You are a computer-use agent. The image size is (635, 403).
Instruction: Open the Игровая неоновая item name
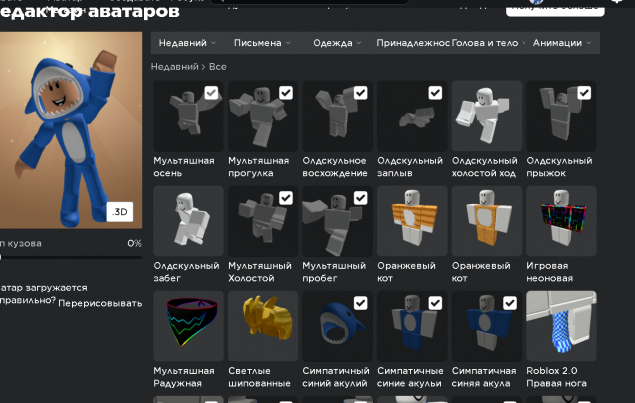[x=550, y=272]
